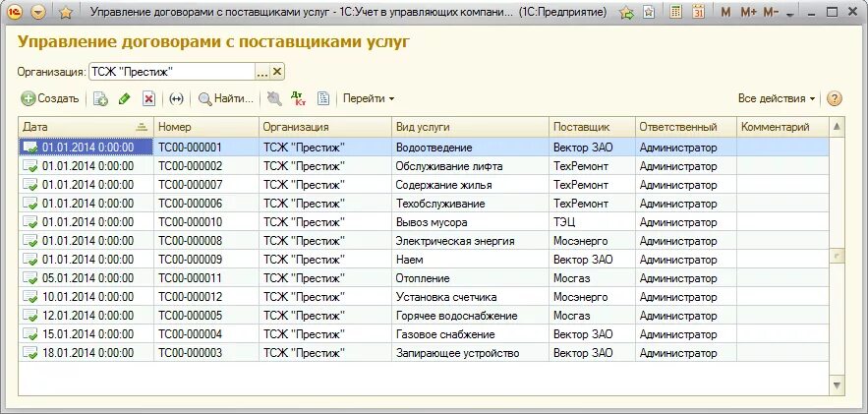The image size is (868, 414).
Task: Click the M memory button
Action: pyautogui.click(x=725, y=12)
